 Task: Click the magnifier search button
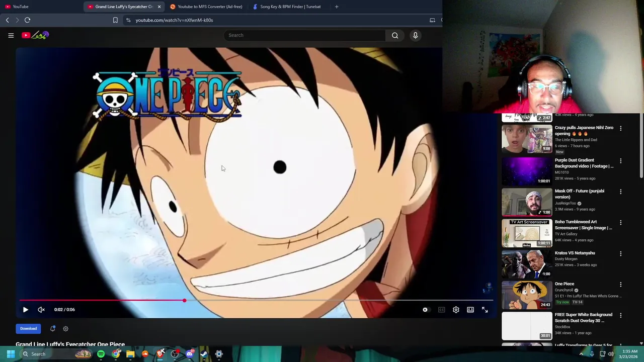pos(395,35)
